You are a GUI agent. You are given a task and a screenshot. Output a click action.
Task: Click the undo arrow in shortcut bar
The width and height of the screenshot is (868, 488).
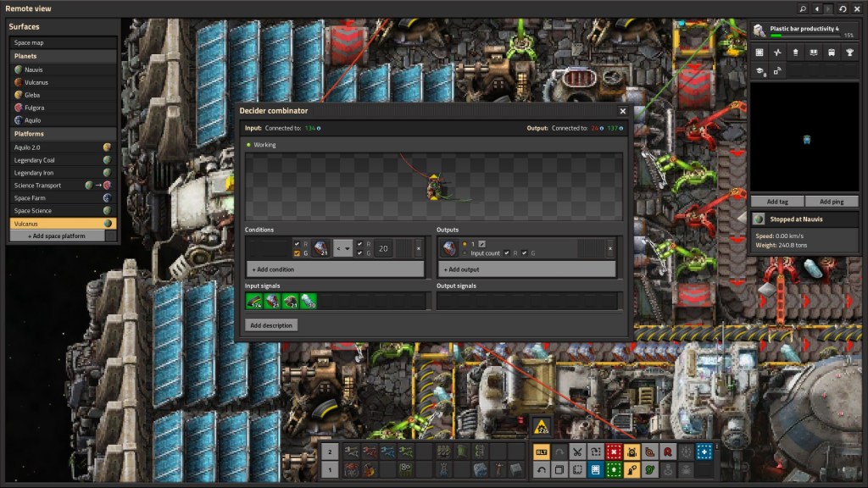[x=541, y=469]
